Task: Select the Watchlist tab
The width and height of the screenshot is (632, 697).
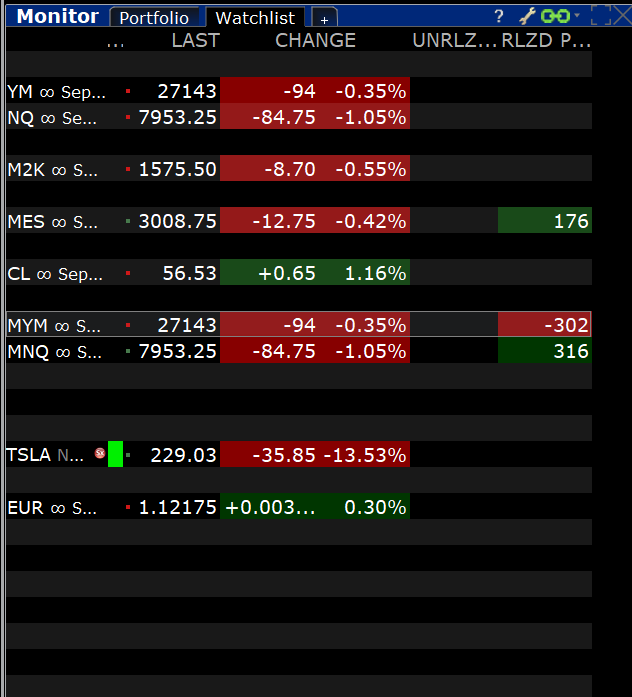Action: [255, 18]
